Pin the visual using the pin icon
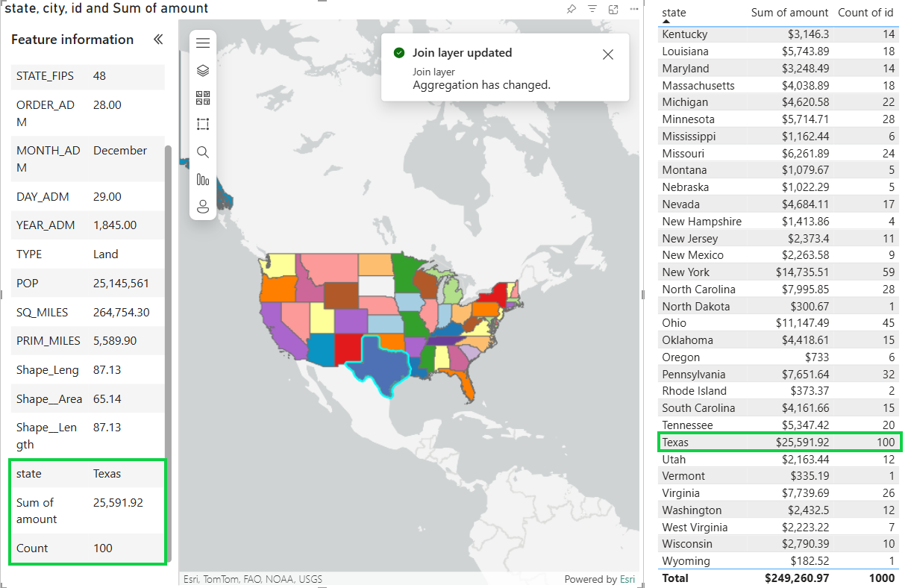The image size is (908, 588). tap(572, 7)
